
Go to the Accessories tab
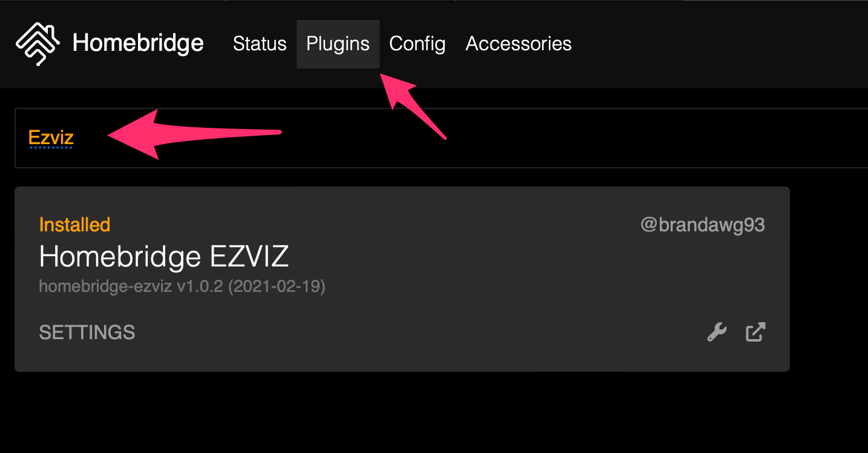[519, 44]
